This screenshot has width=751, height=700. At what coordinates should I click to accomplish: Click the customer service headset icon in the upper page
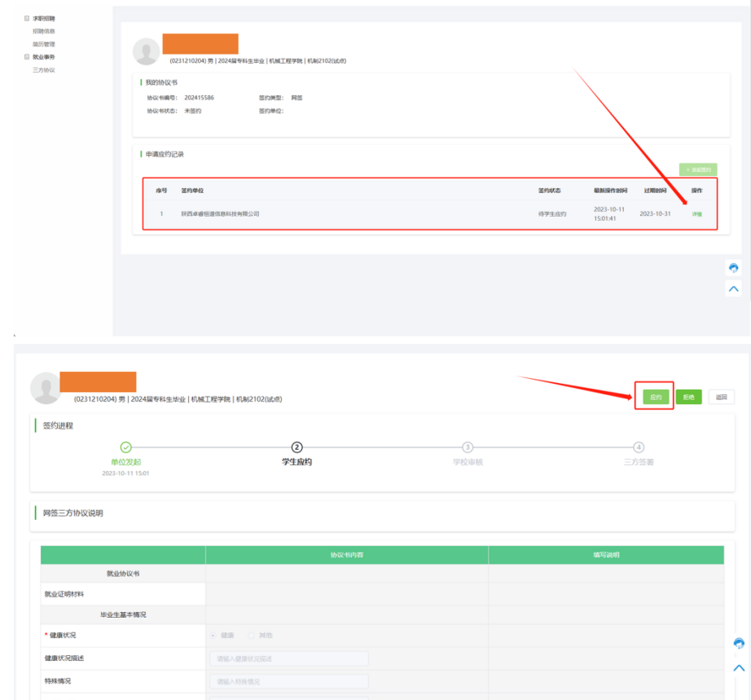[733, 268]
